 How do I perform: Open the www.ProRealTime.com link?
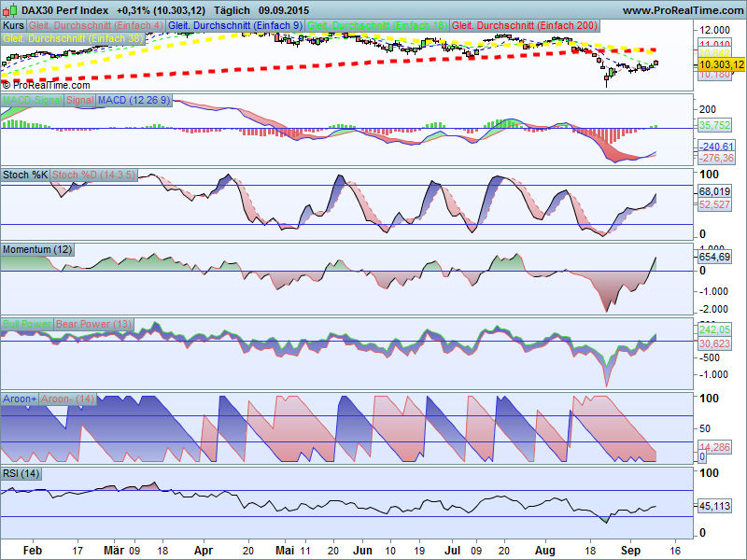(684, 10)
